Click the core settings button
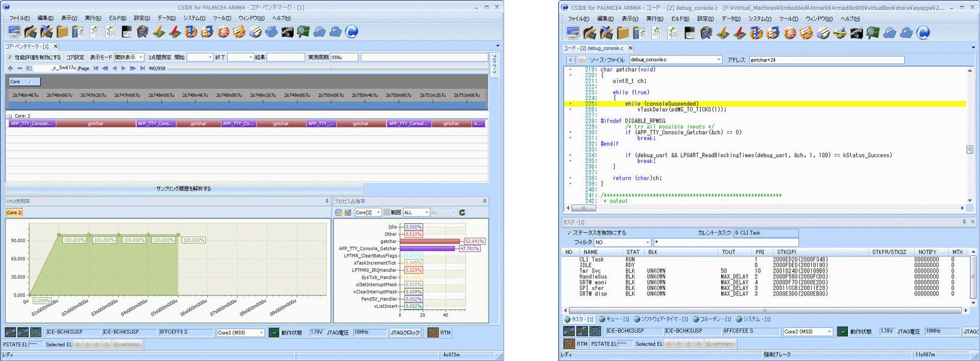 tap(75, 57)
